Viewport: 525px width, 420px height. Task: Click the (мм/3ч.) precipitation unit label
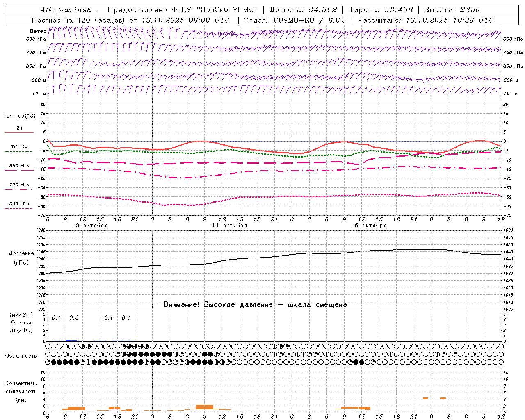(21, 315)
